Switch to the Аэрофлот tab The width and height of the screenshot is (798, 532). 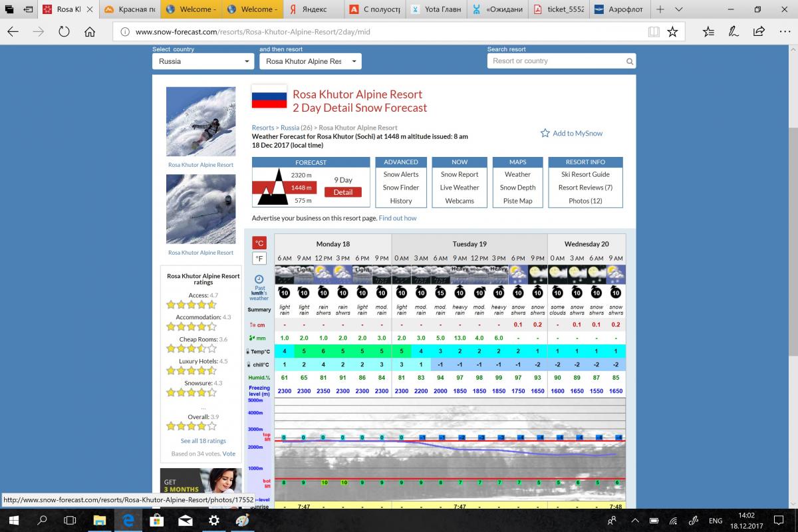[620, 9]
